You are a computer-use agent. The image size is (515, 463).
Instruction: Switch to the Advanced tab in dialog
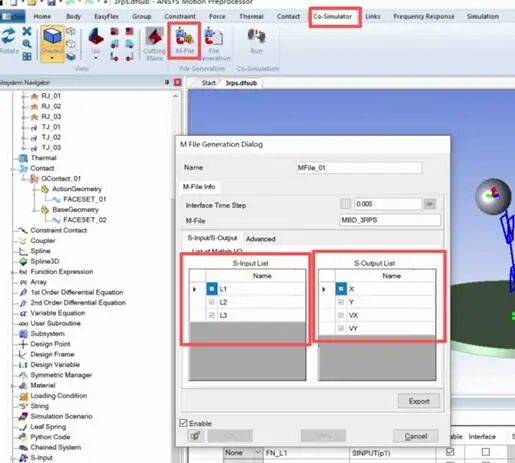(x=261, y=239)
